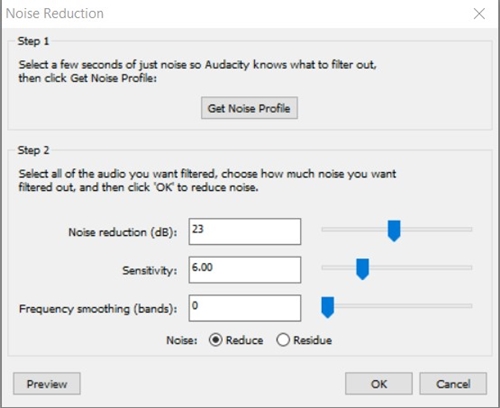The image size is (500, 408).
Task: Select the Reduce noise radio button
Action: pos(216,340)
